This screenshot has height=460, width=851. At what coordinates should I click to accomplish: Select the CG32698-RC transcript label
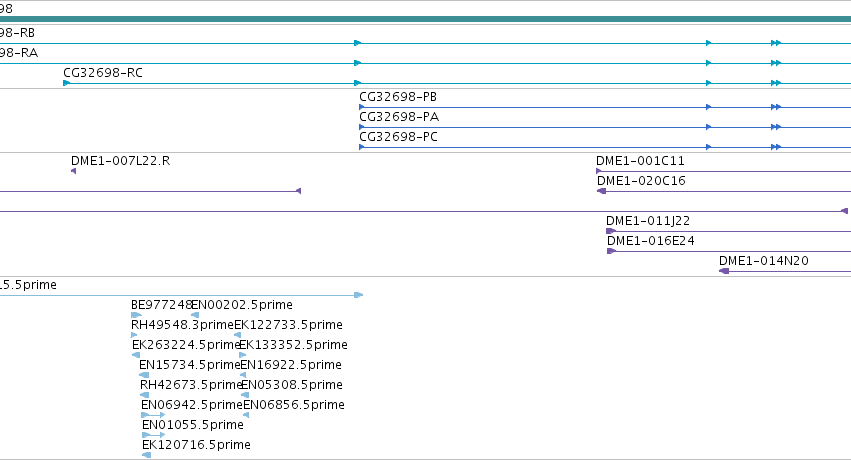(x=103, y=73)
